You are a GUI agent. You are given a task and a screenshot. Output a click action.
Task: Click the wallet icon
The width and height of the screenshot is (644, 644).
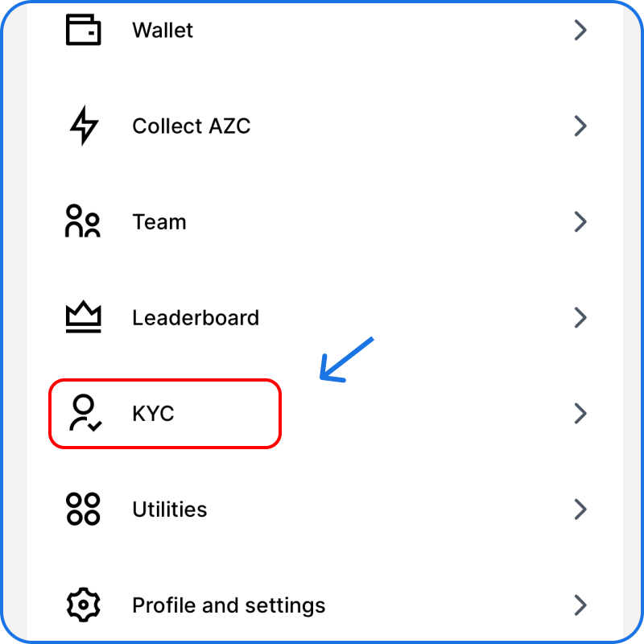coord(83,30)
